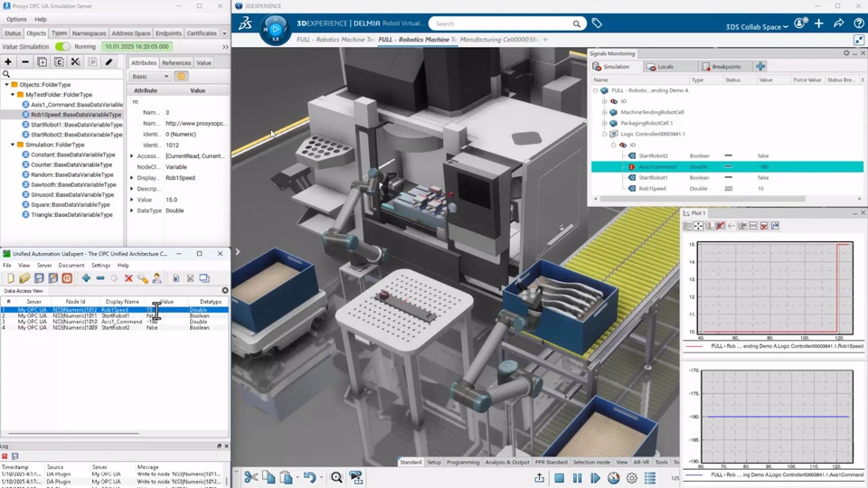Screen dimensions: 868x488
Task: Toggle the Value Simulation running switch
Action: coord(62,46)
